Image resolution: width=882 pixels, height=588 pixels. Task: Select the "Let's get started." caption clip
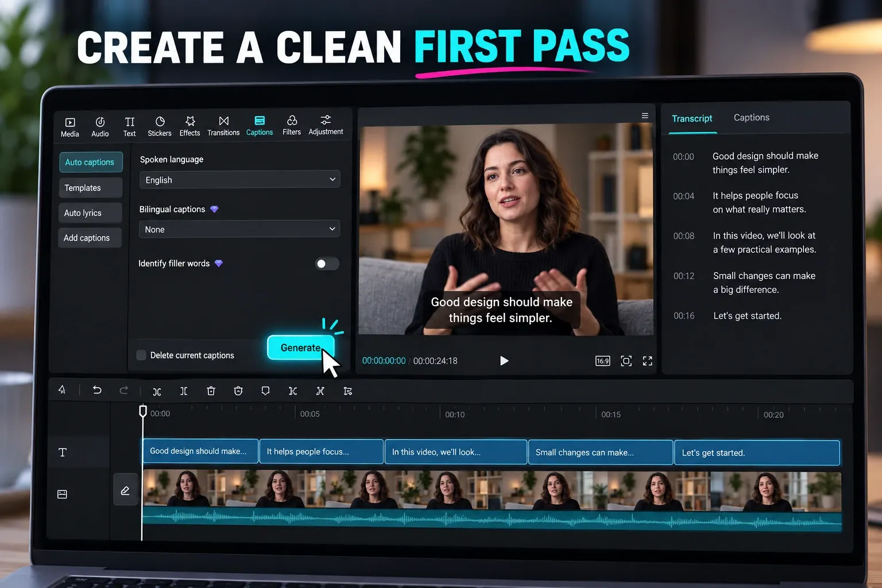coord(757,452)
